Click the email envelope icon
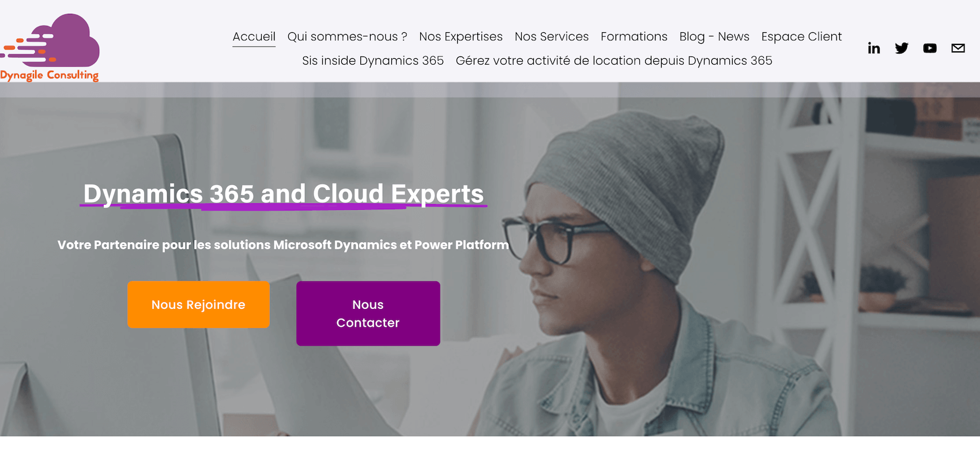Viewport: 980px width, 468px height. [x=958, y=48]
